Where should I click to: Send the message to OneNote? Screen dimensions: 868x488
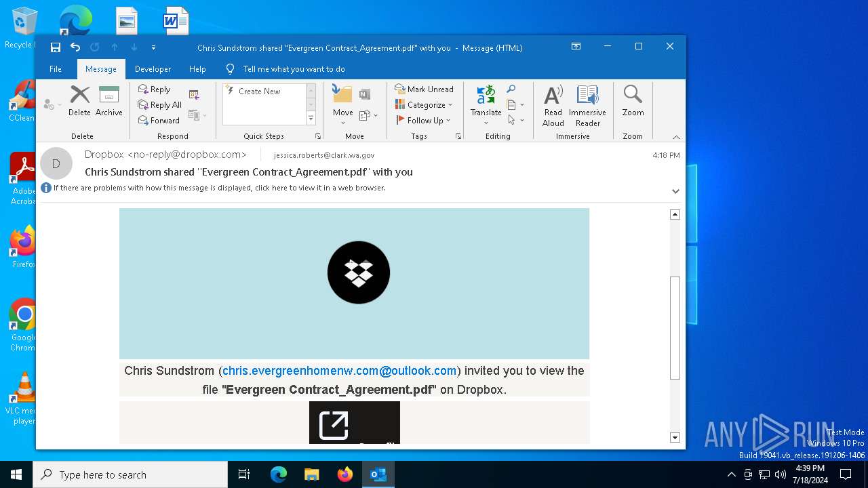pyautogui.click(x=365, y=94)
